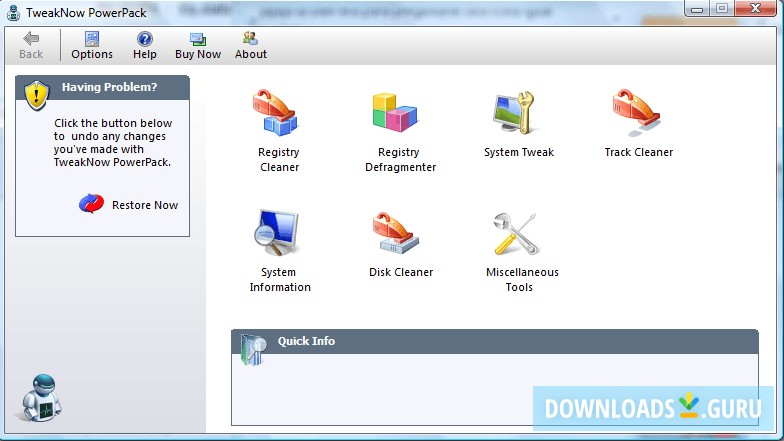Image resolution: width=784 pixels, height=441 pixels.
Task: Open Help from the toolbar
Action: coord(144,46)
